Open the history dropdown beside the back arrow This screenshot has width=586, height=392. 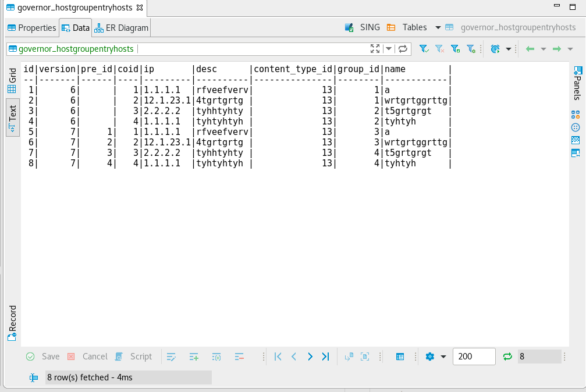544,49
